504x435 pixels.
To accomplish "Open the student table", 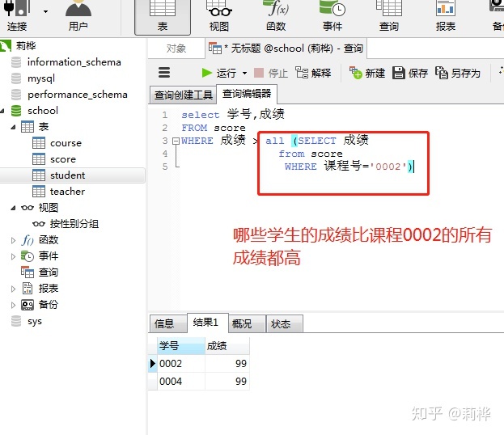I will [67, 175].
